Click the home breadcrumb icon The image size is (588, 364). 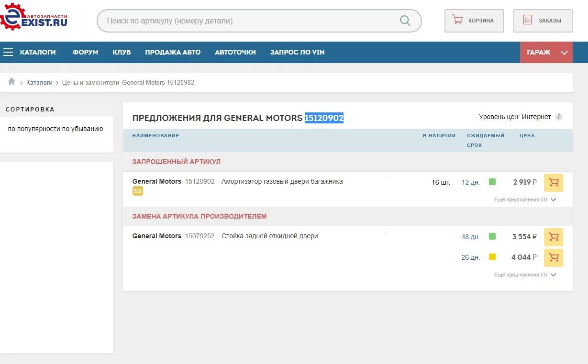click(11, 82)
